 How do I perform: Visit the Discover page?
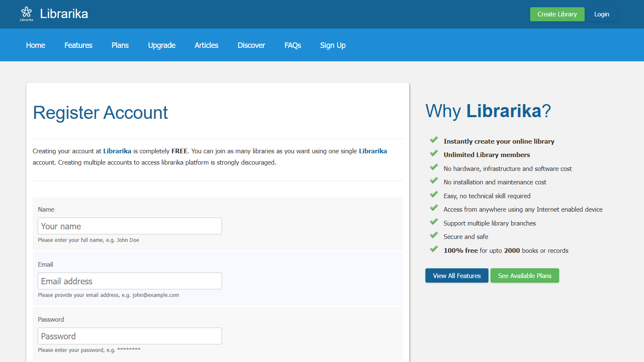click(x=251, y=45)
